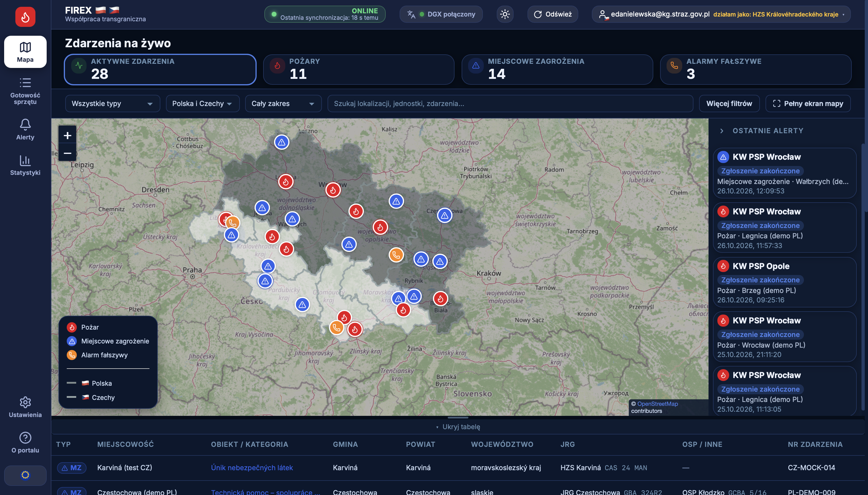The height and width of the screenshot is (495, 868).
Task: Open the Wszystkie typy dropdown
Action: (113, 103)
